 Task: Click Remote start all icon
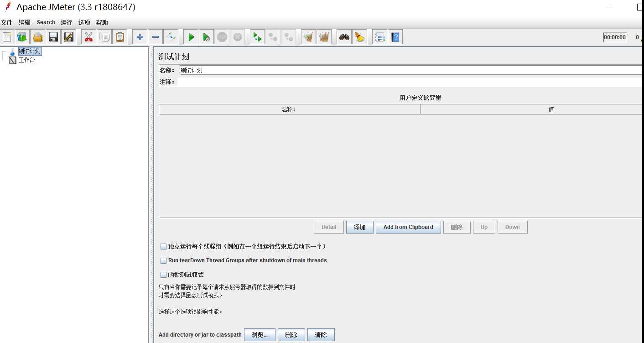tap(258, 37)
